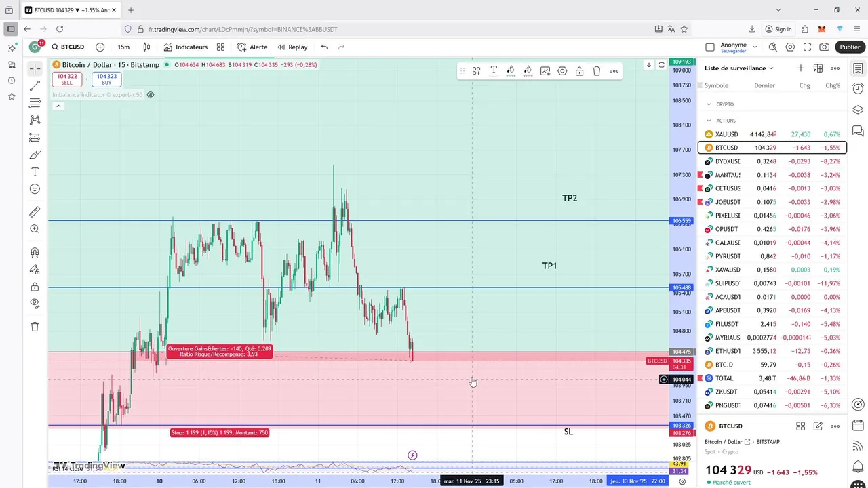The width and height of the screenshot is (868, 488).
Task: Enter fullscreen mode
Action: pyautogui.click(x=807, y=47)
